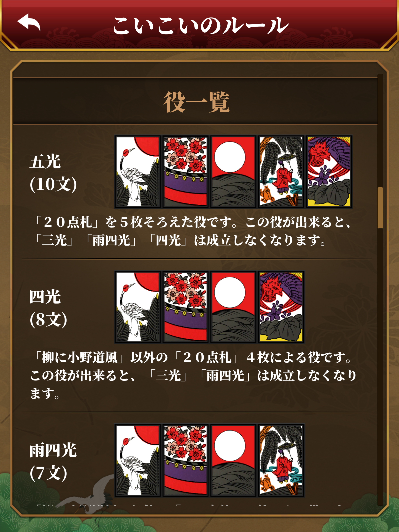Tap full moon card in 雨四光 row

pos(233,460)
